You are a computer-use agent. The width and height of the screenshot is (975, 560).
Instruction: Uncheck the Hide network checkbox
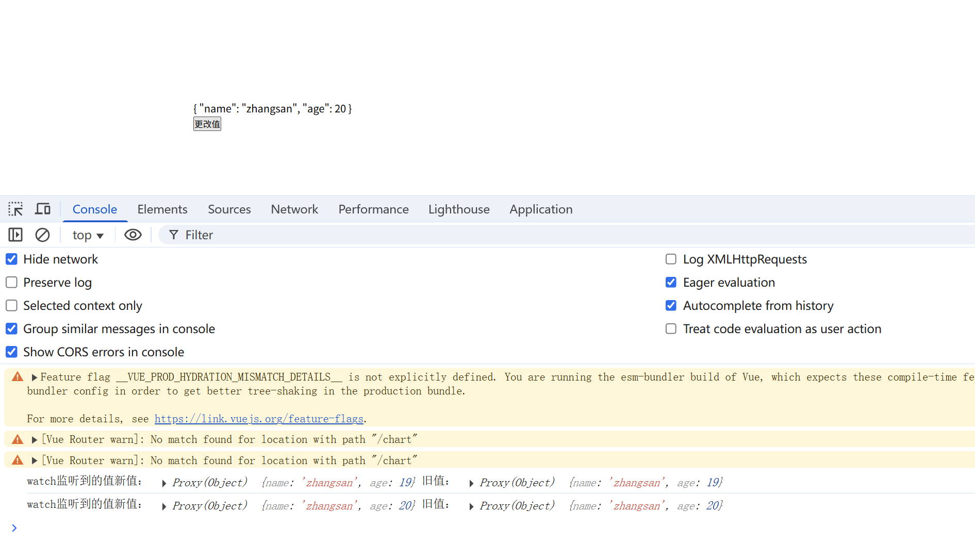click(11, 259)
